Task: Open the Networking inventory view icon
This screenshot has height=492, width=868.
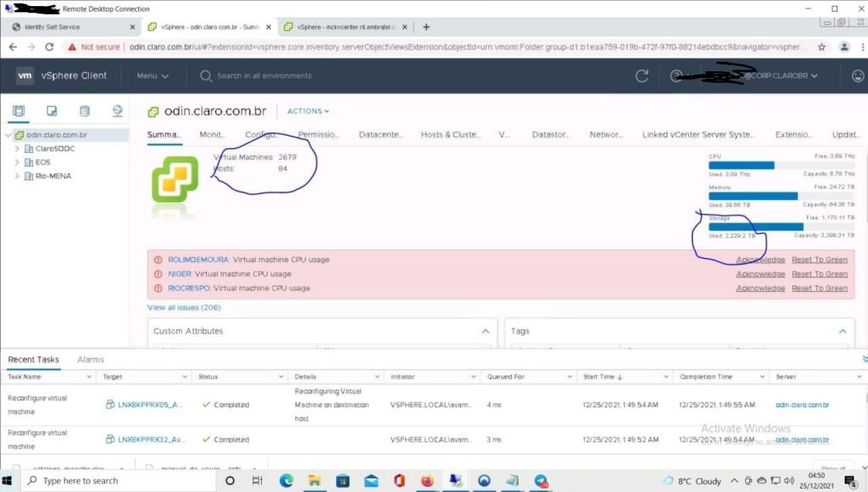Action: 117,111
